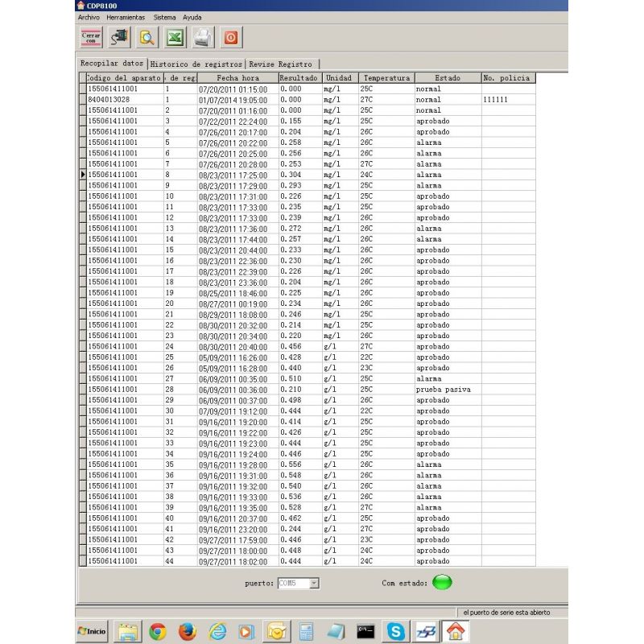
Task: Click the Resultado column header
Action: click(x=299, y=78)
